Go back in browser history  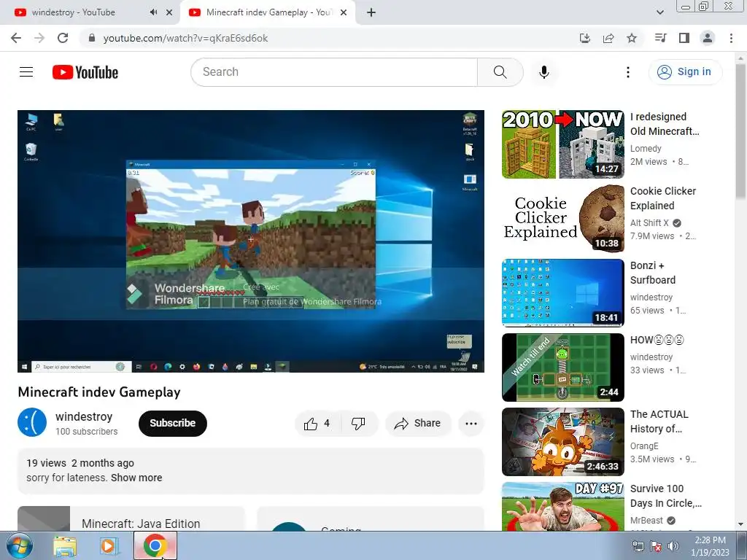coord(16,38)
